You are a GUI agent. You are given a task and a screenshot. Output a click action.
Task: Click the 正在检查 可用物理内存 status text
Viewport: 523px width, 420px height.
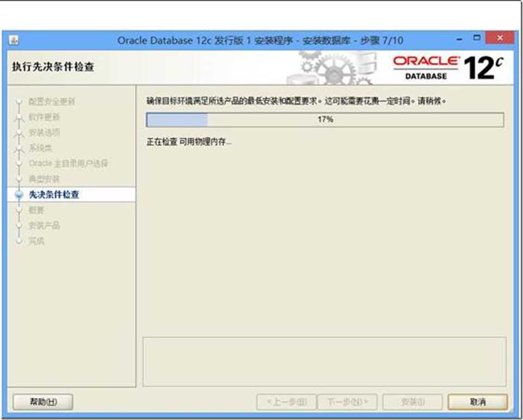[189, 142]
